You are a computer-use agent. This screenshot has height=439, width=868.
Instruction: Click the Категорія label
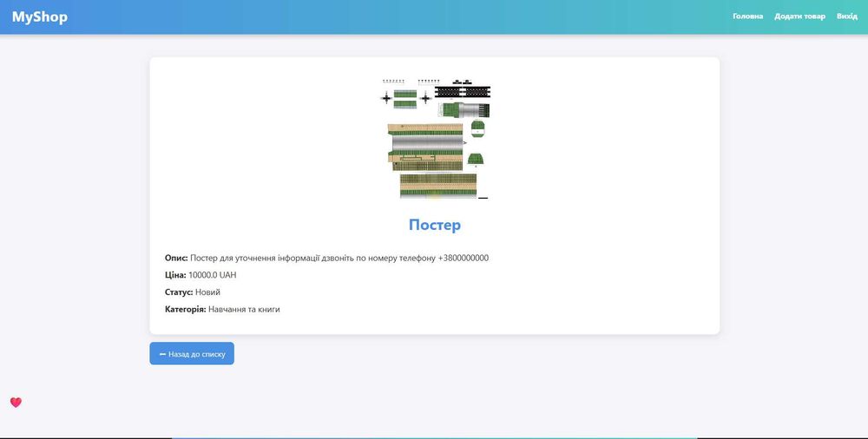[x=186, y=310]
